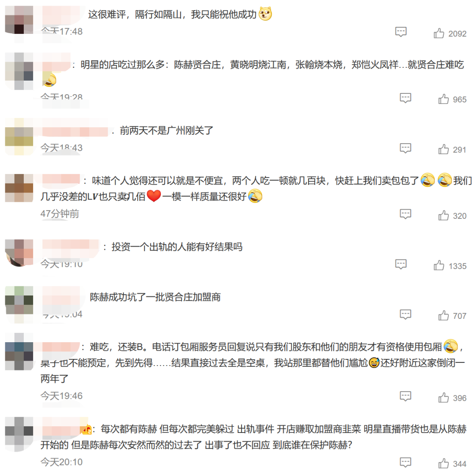The width and height of the screenshot is (476, 473).
Task: Open username of 前两天不是广州刚关了 commenter
Action: point(75,132)
